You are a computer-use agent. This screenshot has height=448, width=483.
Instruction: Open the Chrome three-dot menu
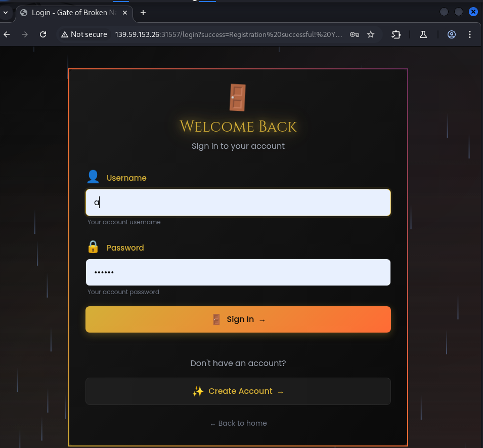[470, 34]
